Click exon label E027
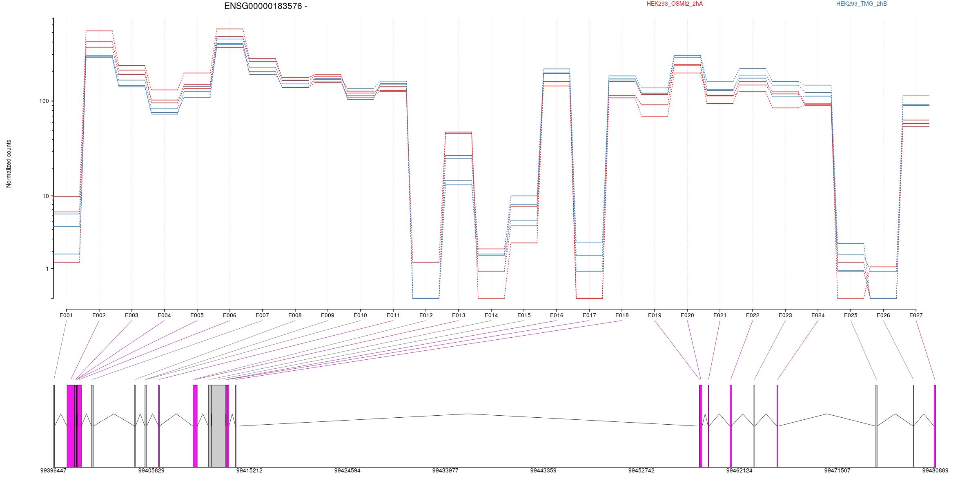Viewport: 980px width, 490px height. pos(916,315)
